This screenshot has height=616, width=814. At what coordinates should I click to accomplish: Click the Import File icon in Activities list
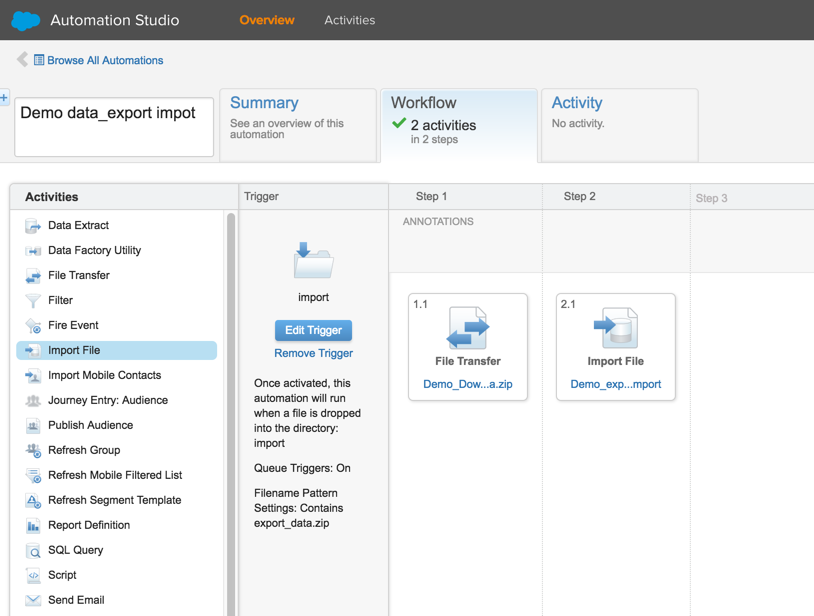[33, 350]
